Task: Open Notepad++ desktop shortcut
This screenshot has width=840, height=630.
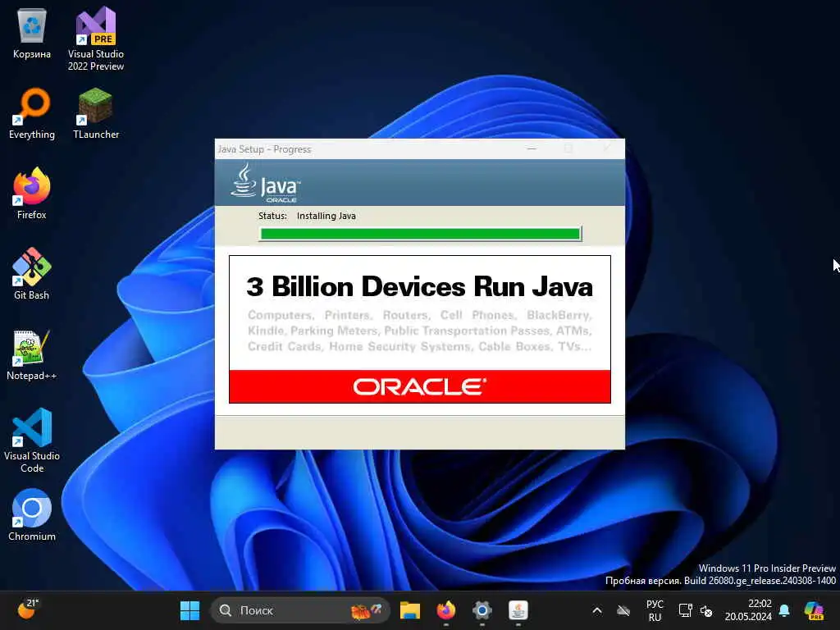Action: point(32,354)
